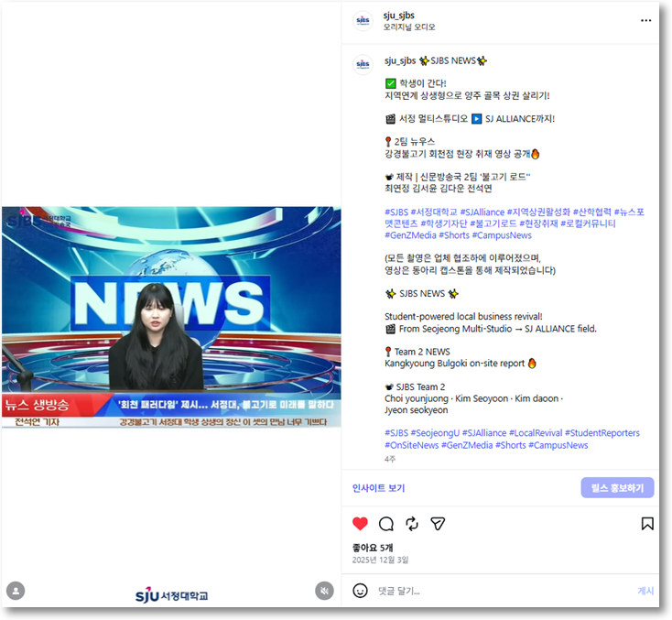Click the 2025년 12월 3일 date

point(380,560)
